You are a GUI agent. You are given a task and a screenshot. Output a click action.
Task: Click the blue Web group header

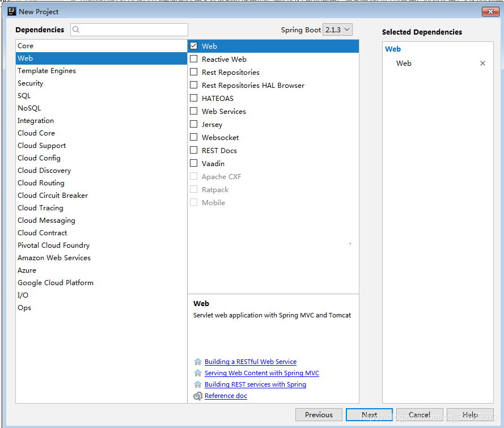tap(393, 49)
